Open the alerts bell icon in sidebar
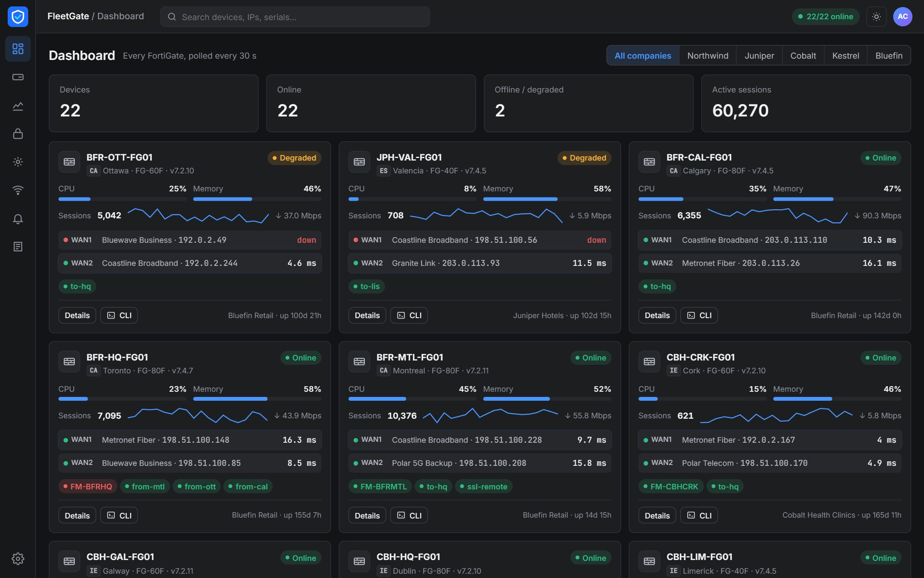924x578 pixels. click(18, 219)
